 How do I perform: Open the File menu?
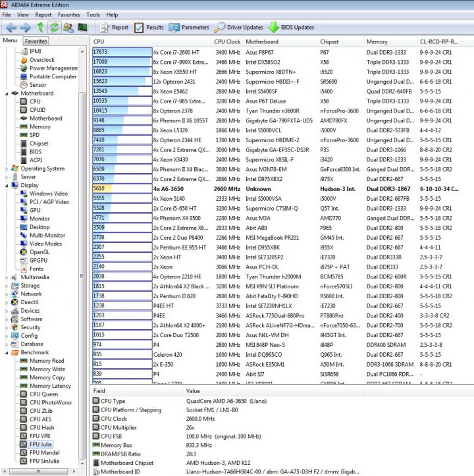7,15
